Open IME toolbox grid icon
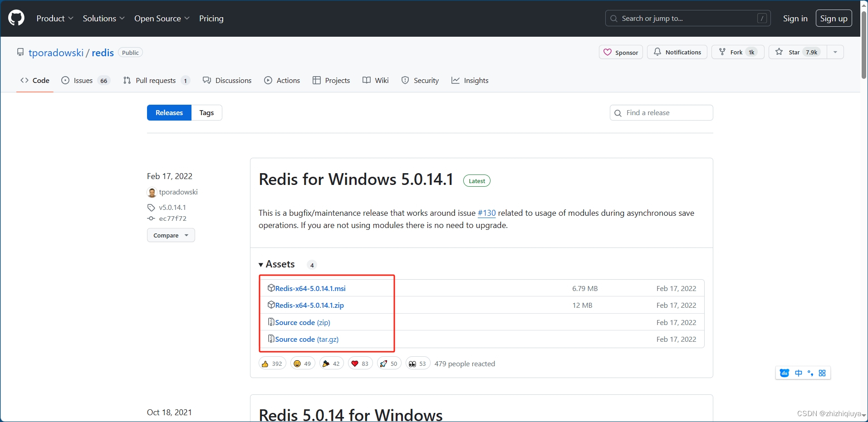This screenshot has width=868, height=422. coord(822,373)
